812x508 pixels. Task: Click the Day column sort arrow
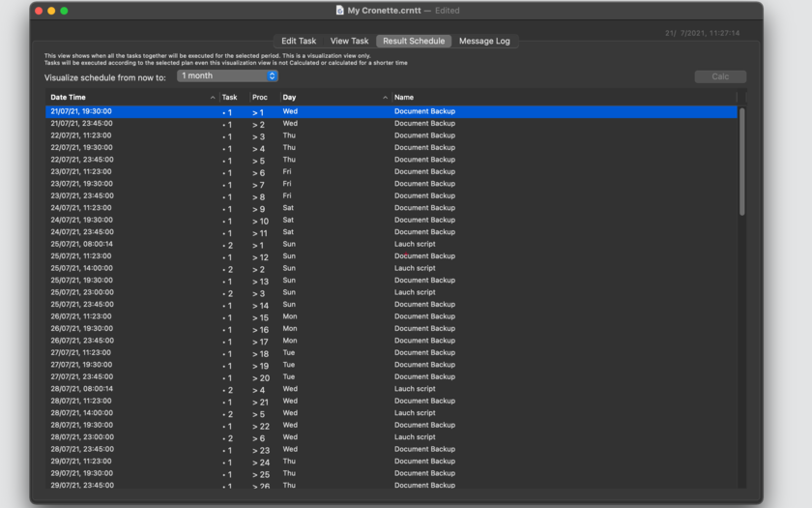(385, 98)
